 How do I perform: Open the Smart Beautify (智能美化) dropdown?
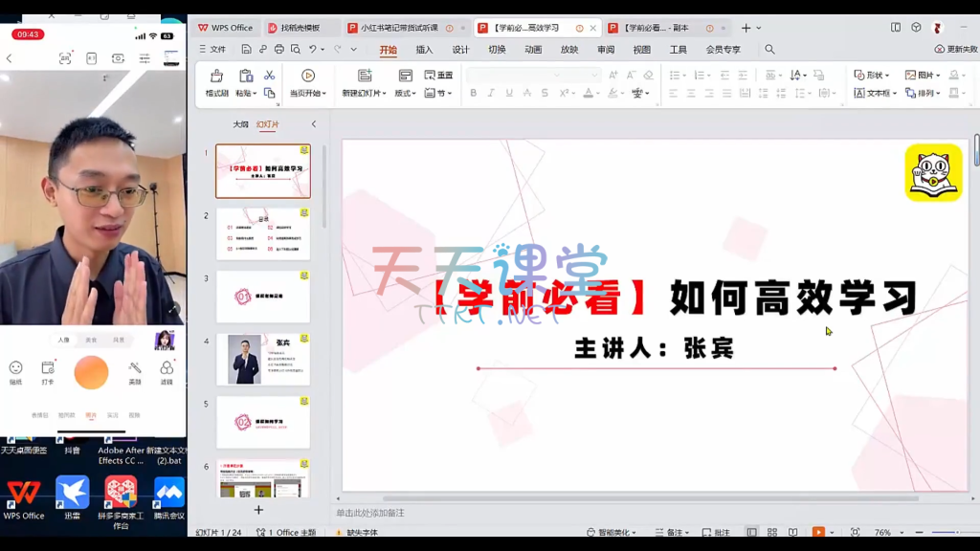coord(616,533)
